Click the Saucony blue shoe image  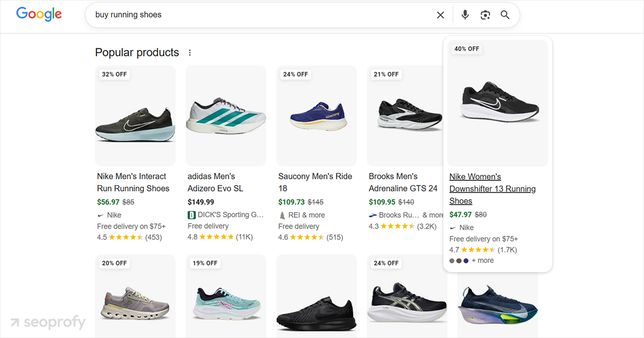point(316,115)
